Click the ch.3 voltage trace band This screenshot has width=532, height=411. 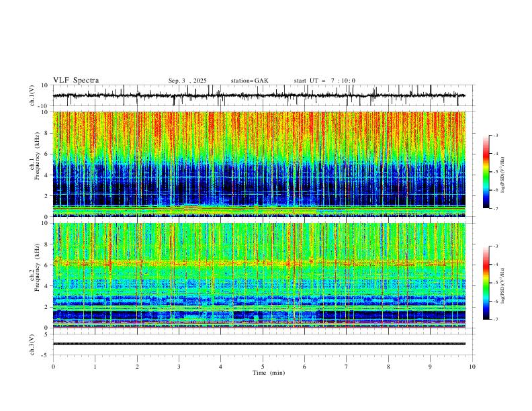259,344
